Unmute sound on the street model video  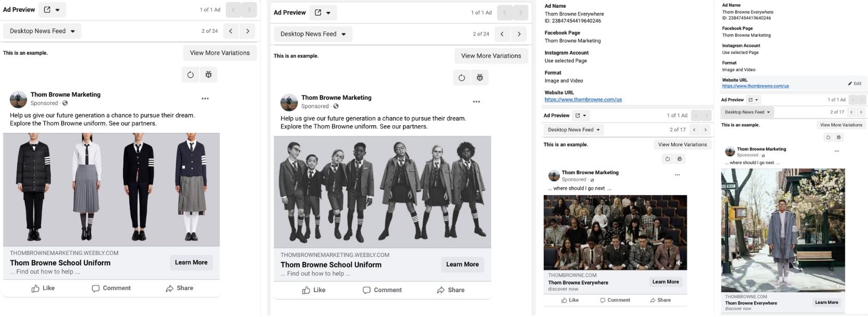coord(838,286)
